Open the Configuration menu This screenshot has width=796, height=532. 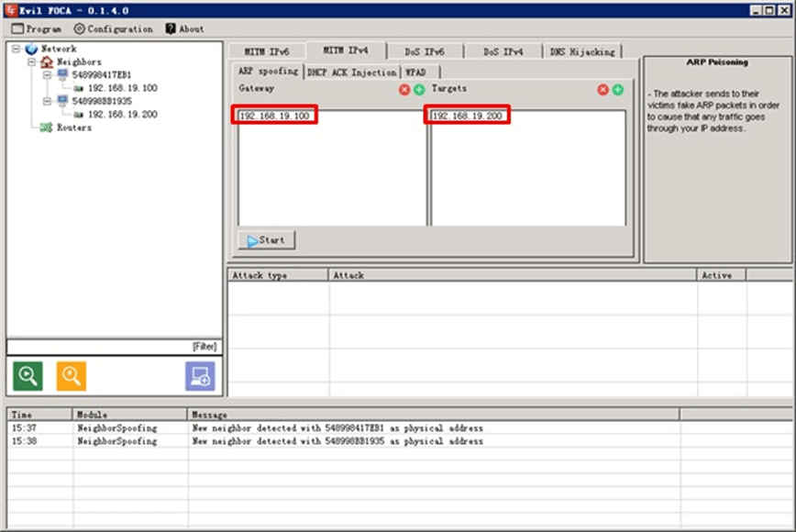click(x=113, y=29)
